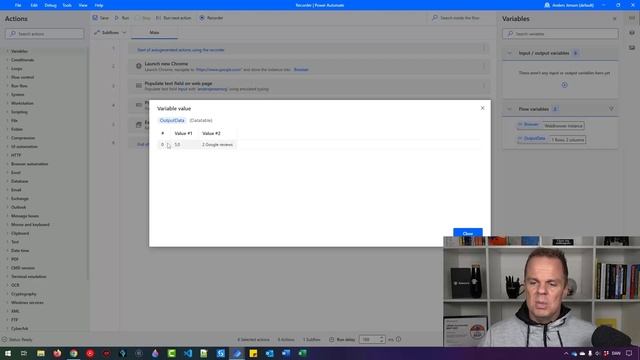Start the Recorder from the toolbar

pos(211,18)
